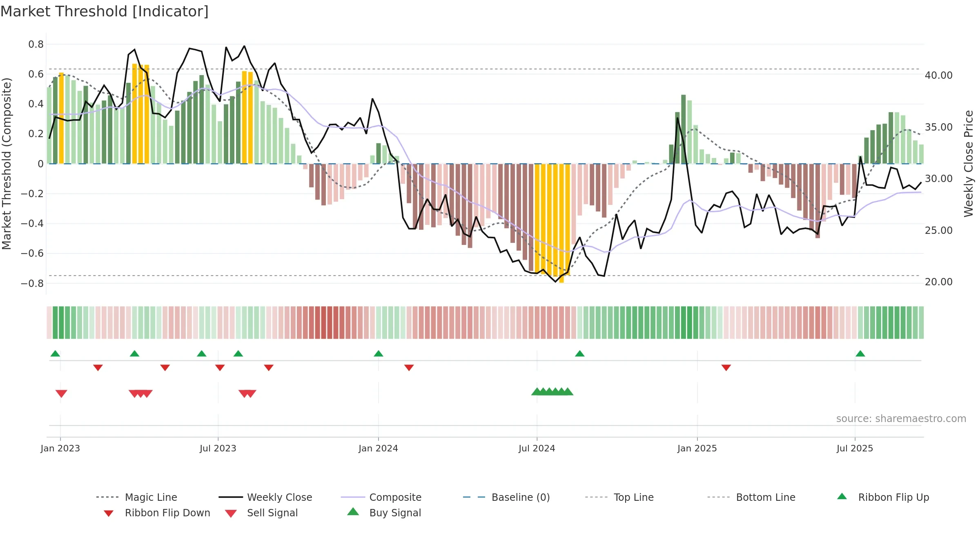Toggle the Composite legend entry
Image resolution: width=980 pixels, height=551 pixels.
click(x=381, y=497)
